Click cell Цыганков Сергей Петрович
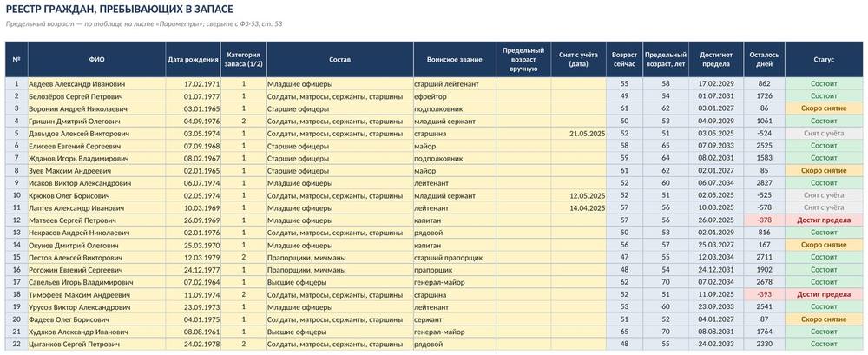Viewport: 868px width, 355px height. tap(96, 344)
